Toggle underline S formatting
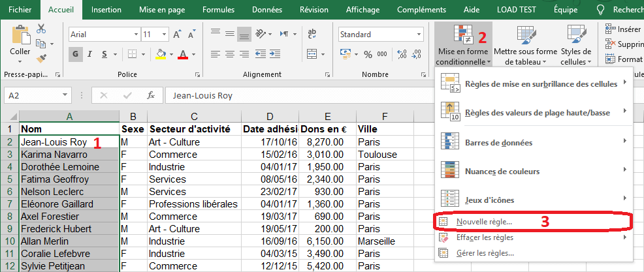The height and width of the screenshot is (272, 644). [105, 54]
